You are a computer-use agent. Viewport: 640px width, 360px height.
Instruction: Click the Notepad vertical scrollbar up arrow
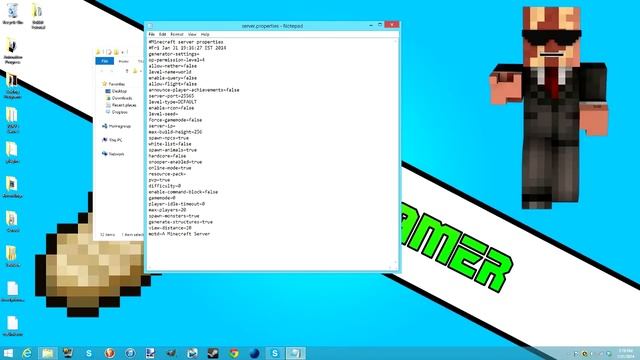pyautogui.click(x=396, y=41)
